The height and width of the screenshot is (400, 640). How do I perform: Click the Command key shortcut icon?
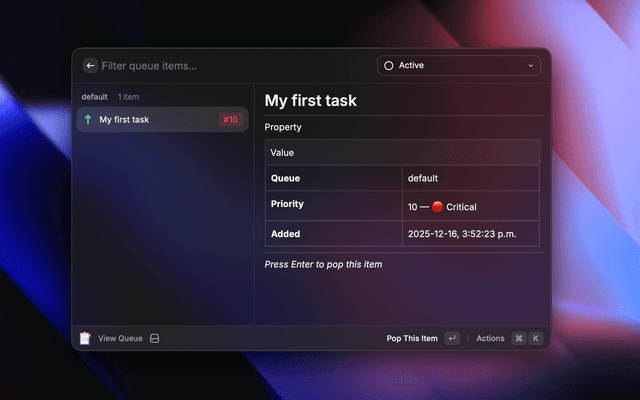518,338
